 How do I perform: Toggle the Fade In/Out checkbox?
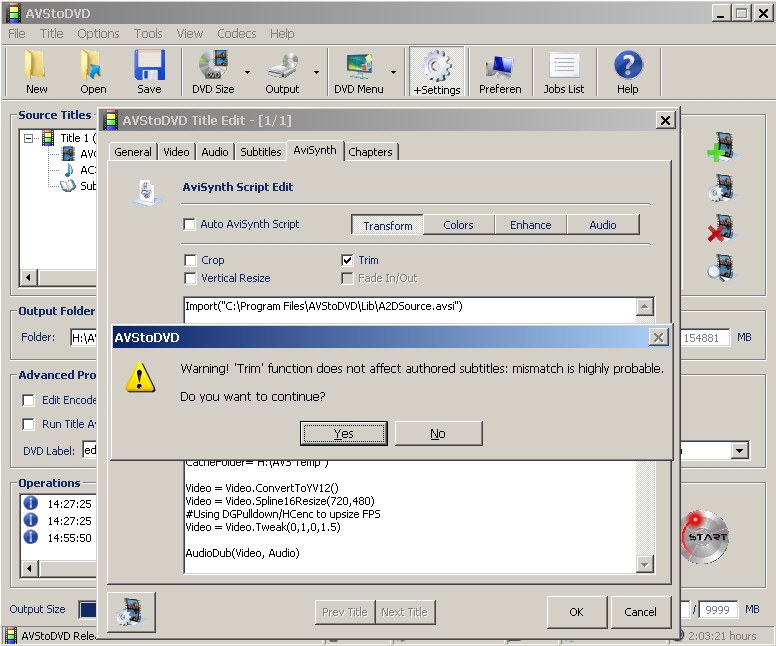(x=347, y=278)
